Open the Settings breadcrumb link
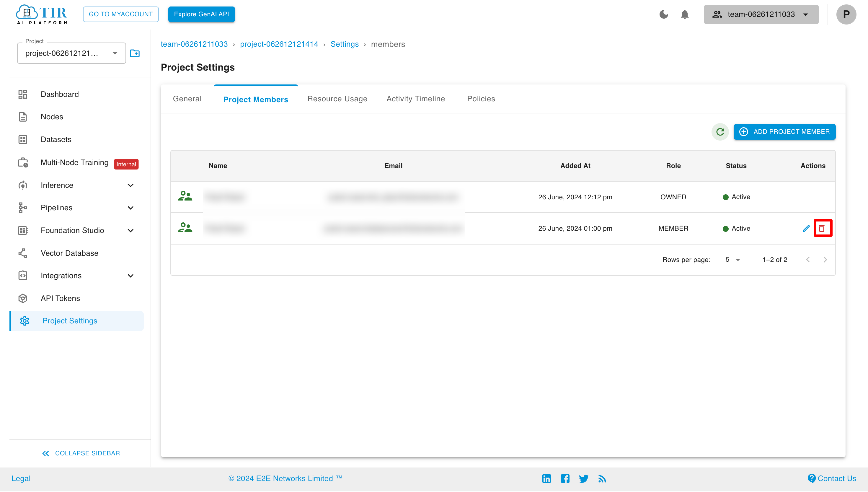 [345, 44]
